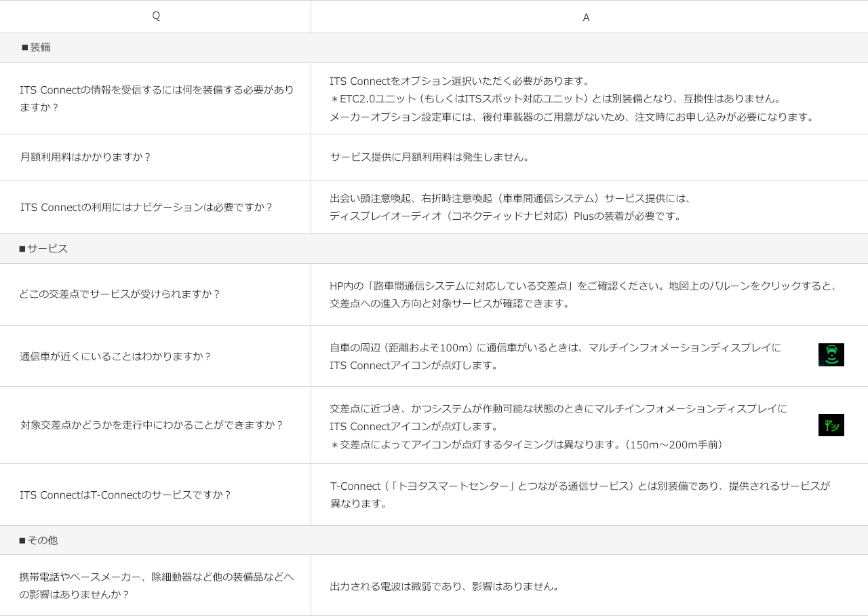This screenshot has height=616, width=868.
Task: Select the Q column header
Action: click(x=155, y=16)
